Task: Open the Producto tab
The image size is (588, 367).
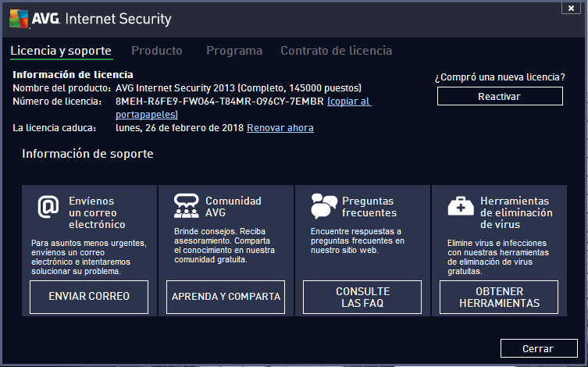Action: pyautogui.click(x=157, y=51)
